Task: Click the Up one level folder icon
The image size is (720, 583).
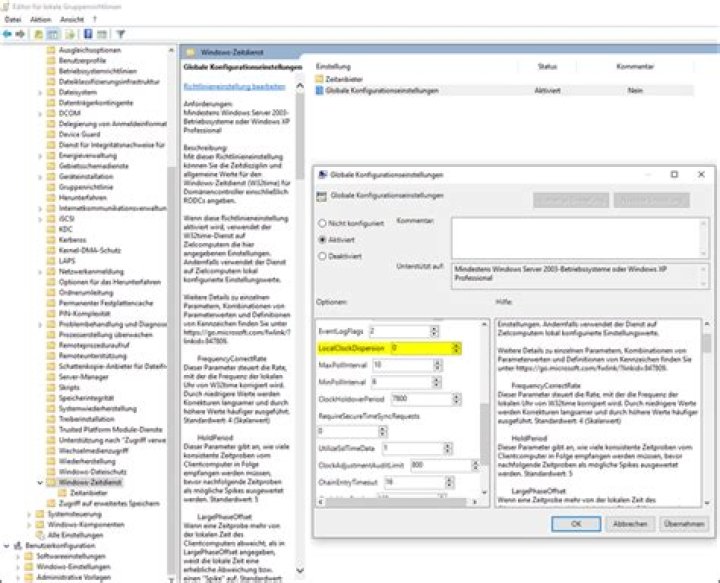Action: 39,34
